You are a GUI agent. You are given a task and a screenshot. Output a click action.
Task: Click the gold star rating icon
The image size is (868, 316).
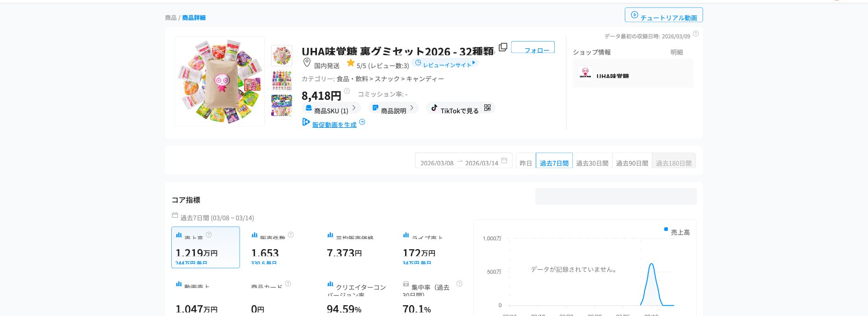(x=351, y=63)
